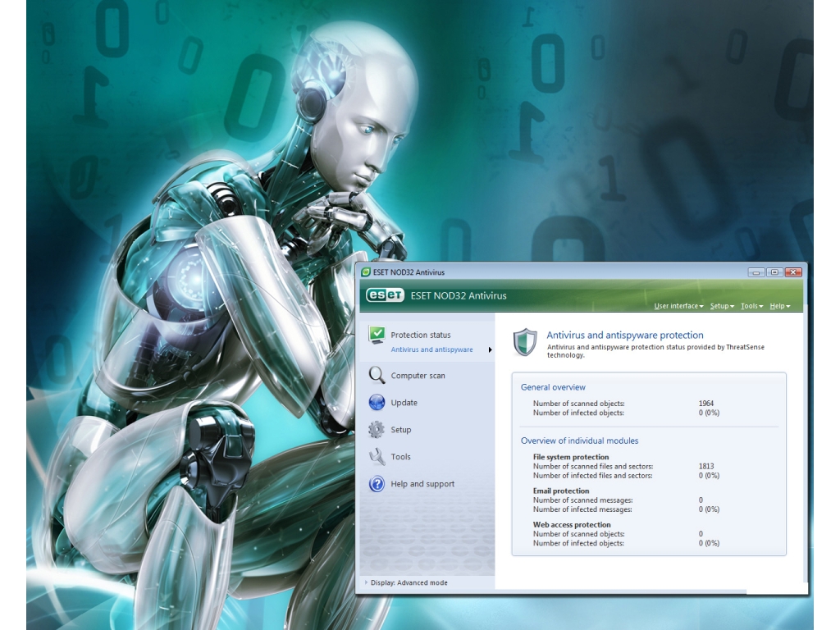Select Setup in sidebar
Screen dimensions: 840x630
[400, 430]
